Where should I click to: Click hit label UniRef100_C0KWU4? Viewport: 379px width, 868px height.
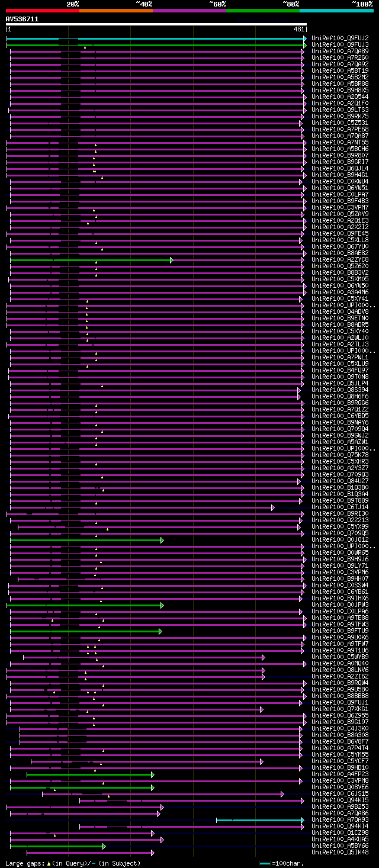tap(341, 181)
